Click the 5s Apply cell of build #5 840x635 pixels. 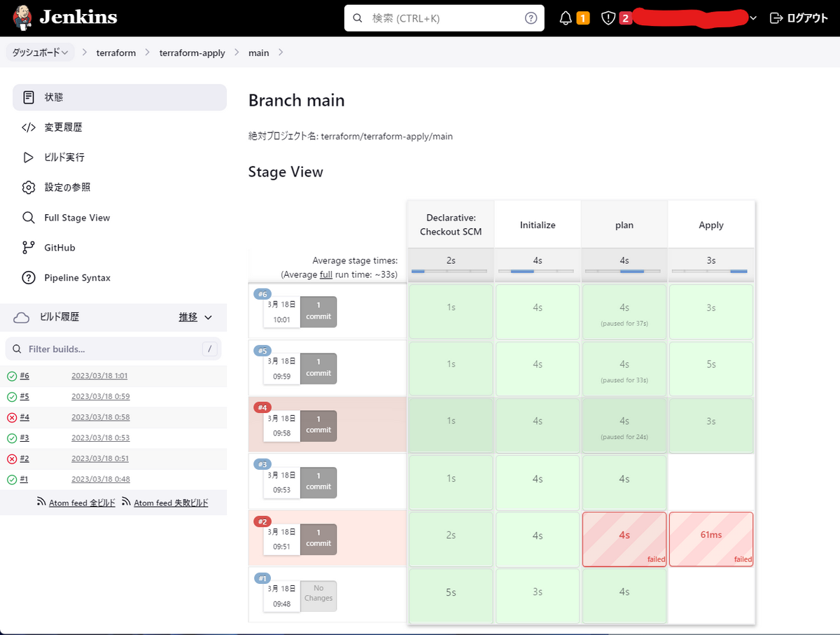tap(711, 368)
